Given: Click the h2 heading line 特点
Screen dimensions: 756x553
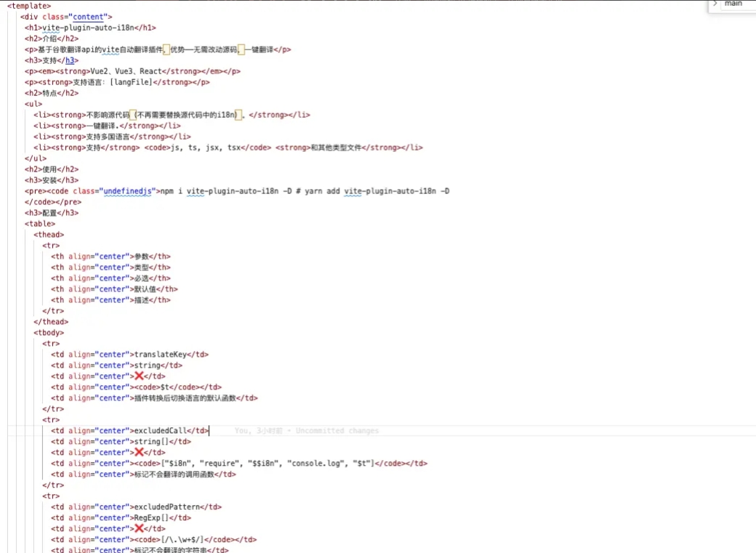Looking at the screenshot, I should click(x=52, y=93).
